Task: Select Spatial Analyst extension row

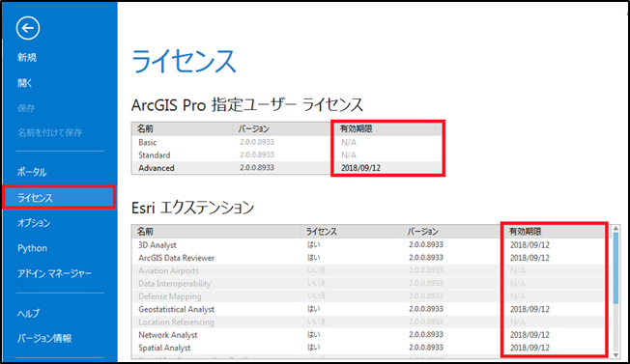Action: [371, 348]
